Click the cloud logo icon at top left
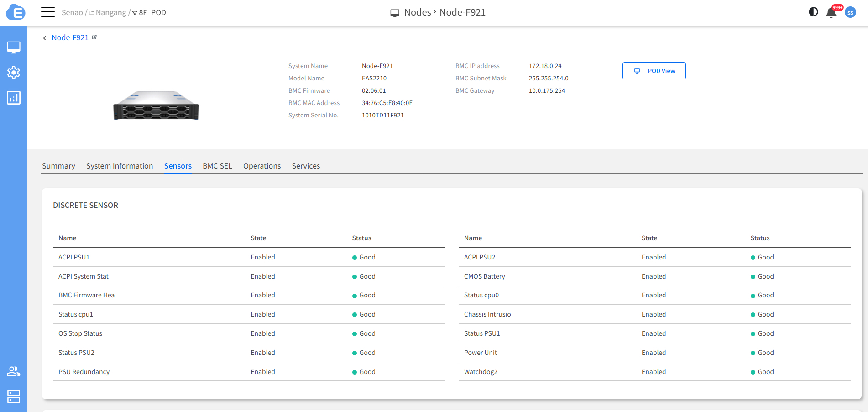Screen dimensions: 868x412 [x=16, y=12]
